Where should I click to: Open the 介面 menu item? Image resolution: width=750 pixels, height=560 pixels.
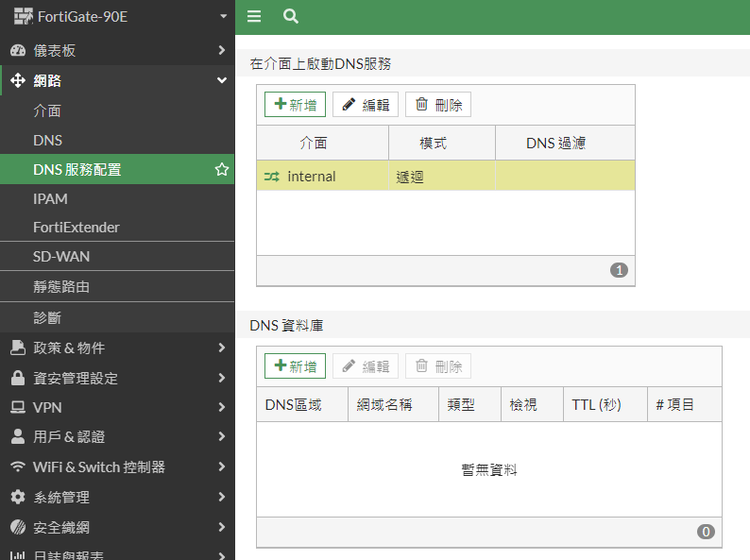pyautogui.click(x=47, y=110)
